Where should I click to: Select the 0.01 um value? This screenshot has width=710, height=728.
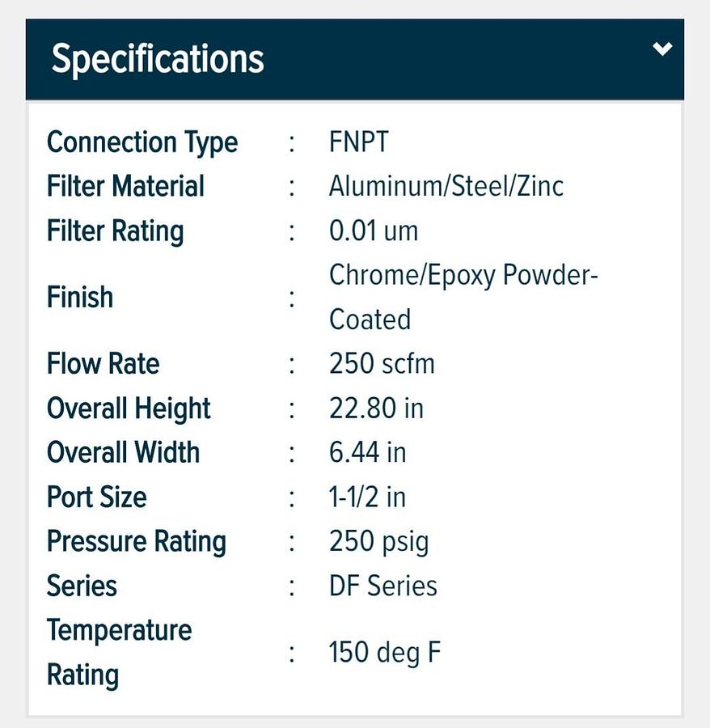click(373, 231)
